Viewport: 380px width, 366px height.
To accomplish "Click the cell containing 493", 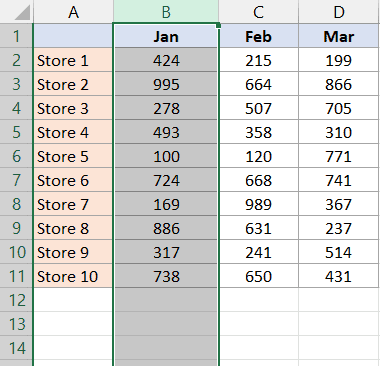I will pos(166,132).
